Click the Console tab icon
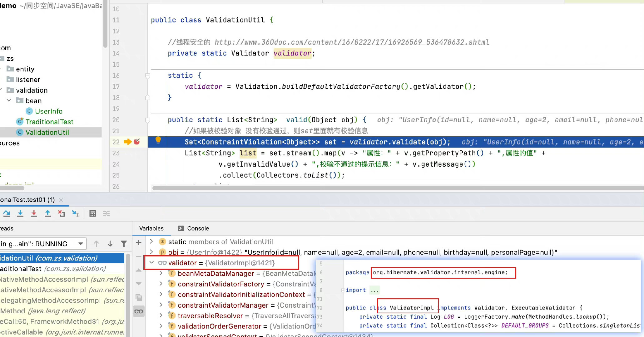644x337 pixels. [181, 228]
